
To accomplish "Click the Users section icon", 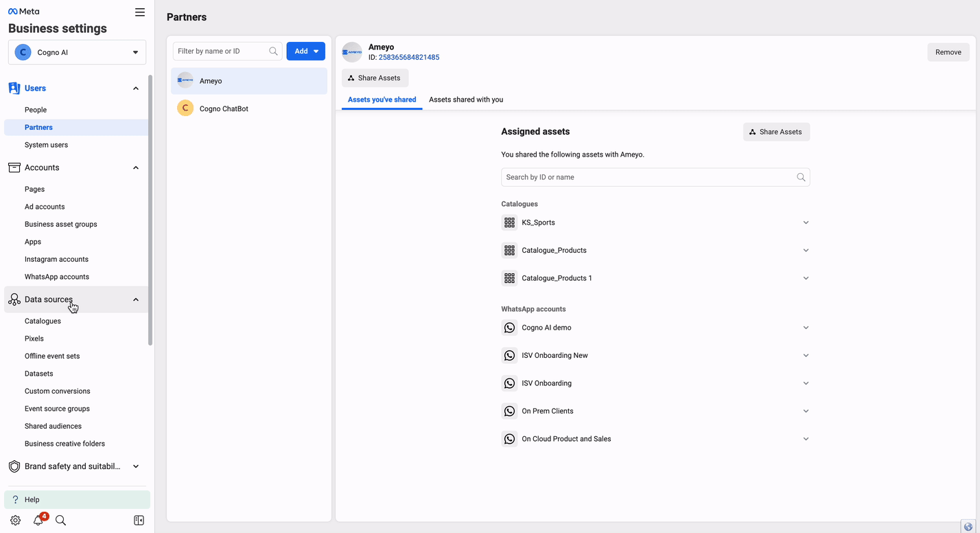I will click(x=14, y=88).
